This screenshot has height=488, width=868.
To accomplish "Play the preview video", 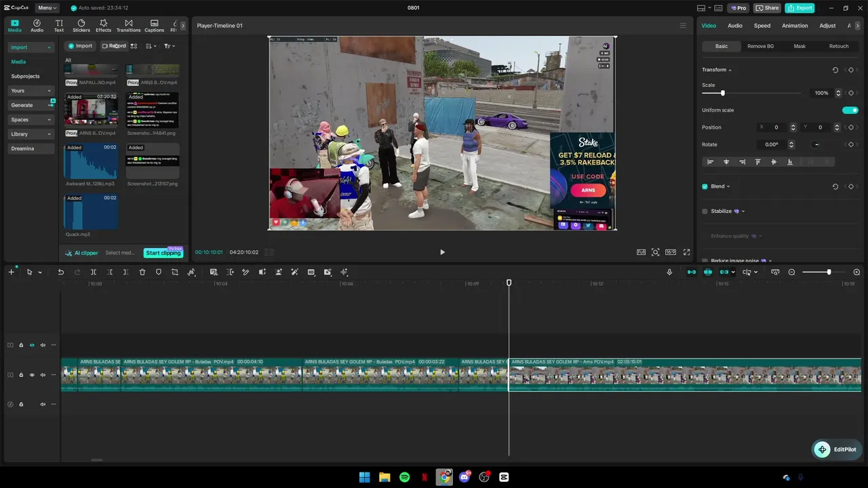I will [x=442, y=252].
